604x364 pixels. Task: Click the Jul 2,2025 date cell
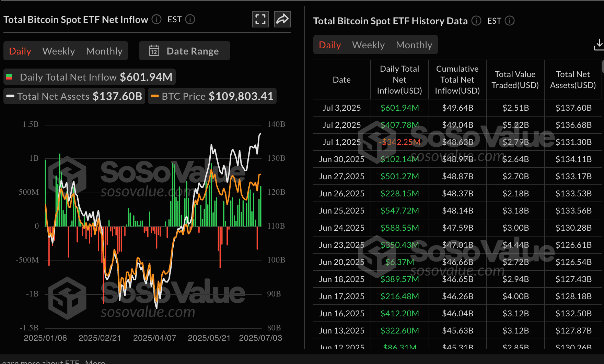pyautogui.click(x=342, y=125)
